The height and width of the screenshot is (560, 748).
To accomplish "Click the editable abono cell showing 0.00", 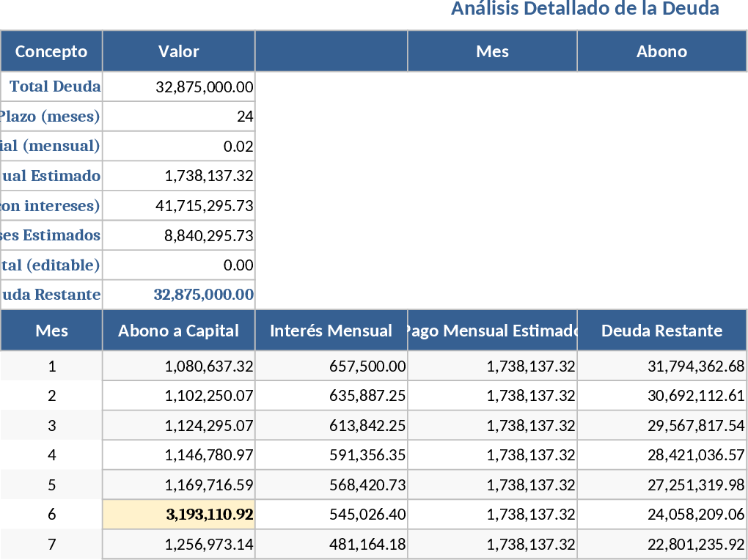I will [x=179, y=265].
